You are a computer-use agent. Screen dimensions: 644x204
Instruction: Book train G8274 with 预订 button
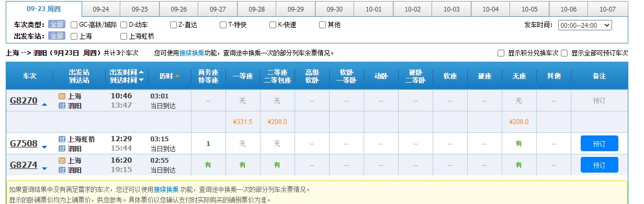coord(599,165)
